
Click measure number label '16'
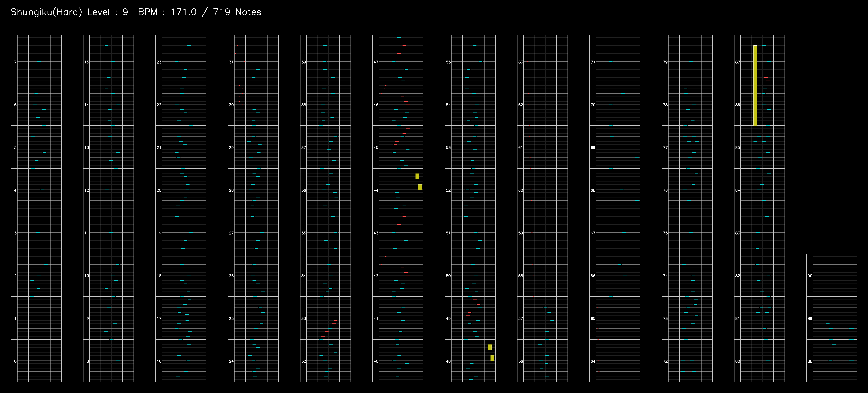159,361
